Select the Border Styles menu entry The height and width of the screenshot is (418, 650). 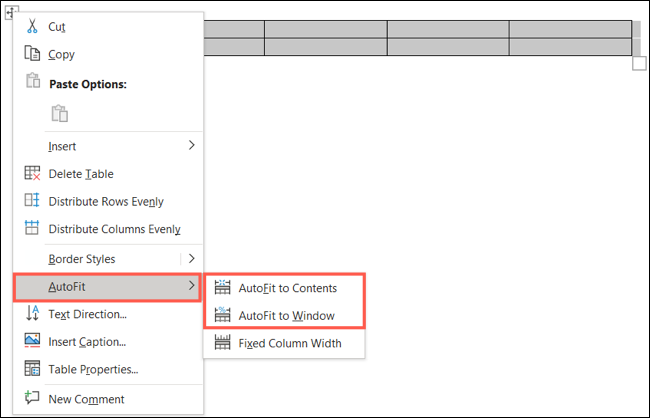click(82, 258)
